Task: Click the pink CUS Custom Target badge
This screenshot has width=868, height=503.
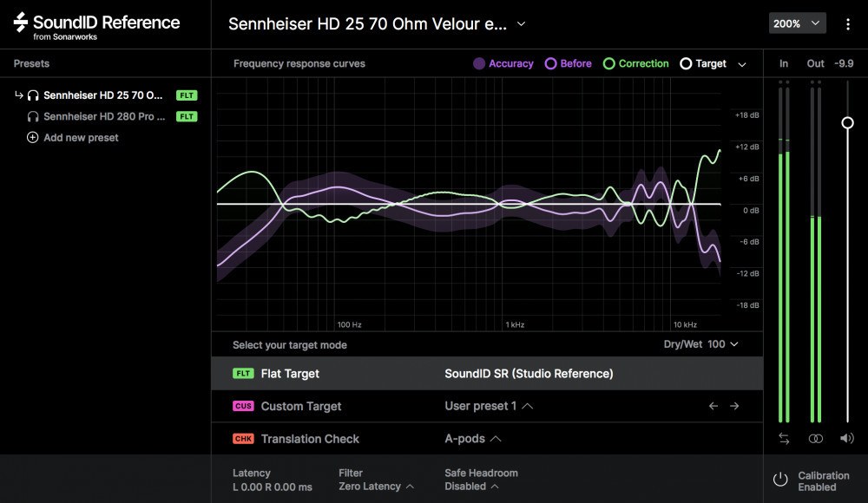Action: [243, 406]
